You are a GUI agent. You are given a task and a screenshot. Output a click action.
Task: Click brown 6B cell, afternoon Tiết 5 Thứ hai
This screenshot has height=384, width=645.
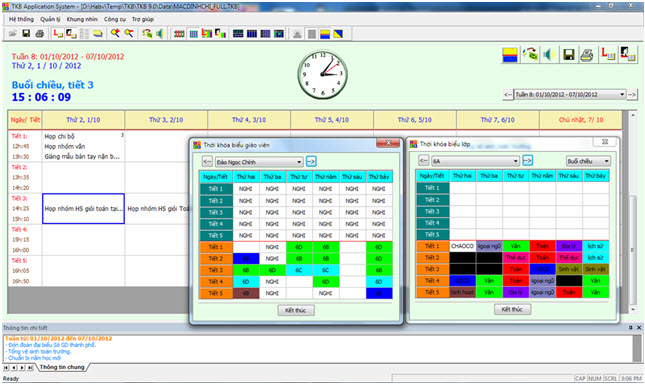pyautogui.click(x=246, y=293)
